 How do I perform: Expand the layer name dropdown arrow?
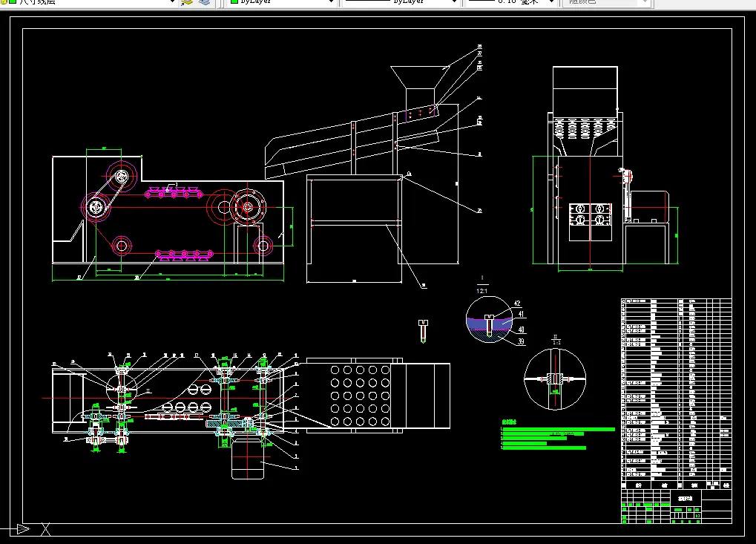pyautogui.click(x=172, y=2)
